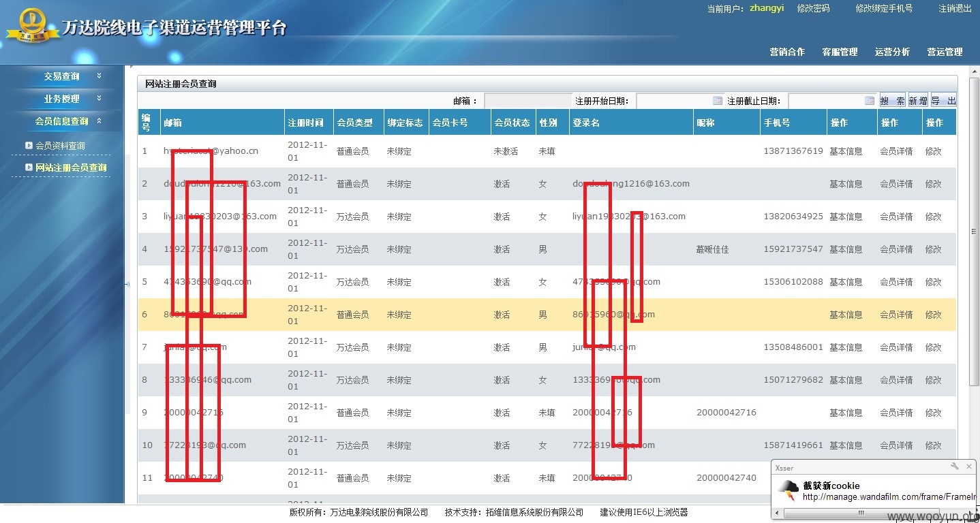Open the Xsser notification wrench settings
Screen dimensions: 980x523
955,466
